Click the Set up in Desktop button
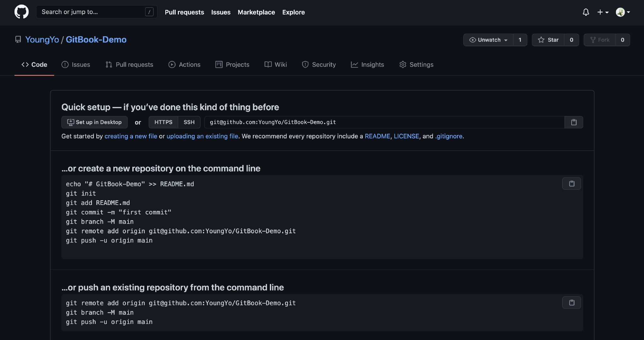 tap(94, 122)
